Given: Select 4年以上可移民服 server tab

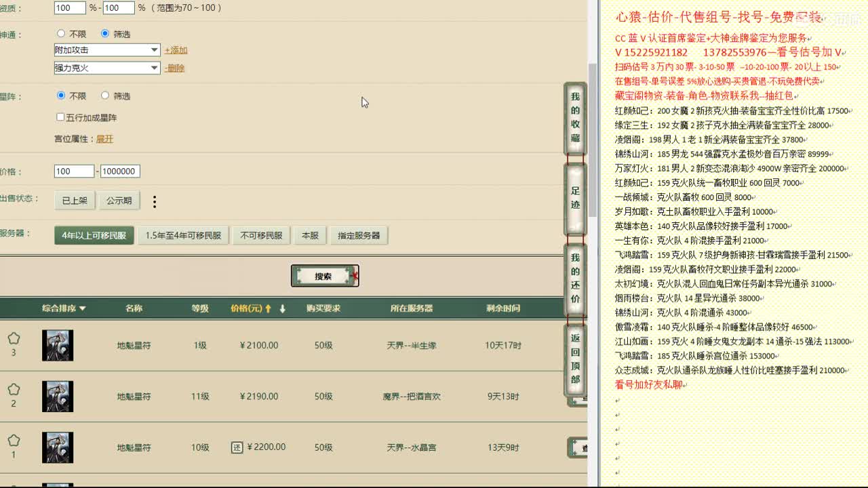Looking at the screenshot, I should [94, 235].
